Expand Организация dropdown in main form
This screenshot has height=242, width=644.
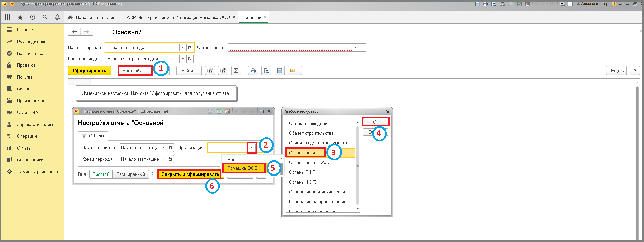(355, 48)
